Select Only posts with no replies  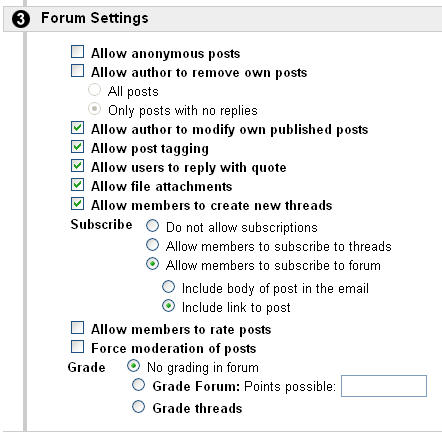click(x=94, y=109)
